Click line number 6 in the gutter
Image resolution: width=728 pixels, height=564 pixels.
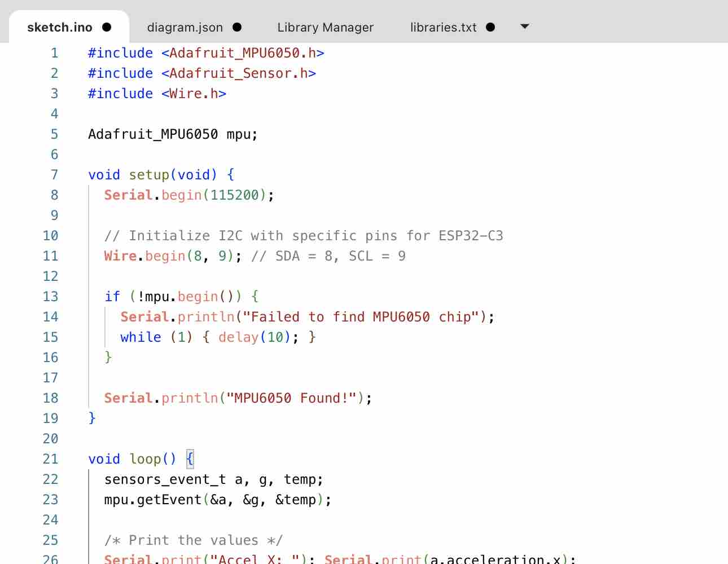[54, 155]
